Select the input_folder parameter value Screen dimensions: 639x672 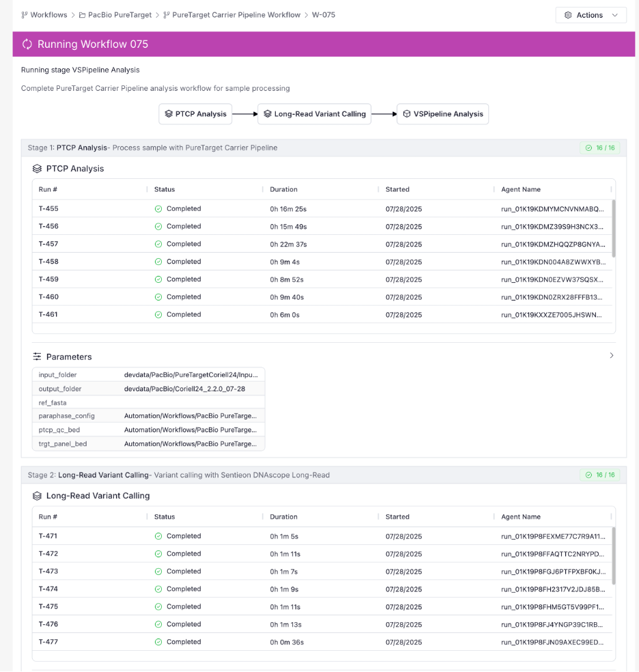(191, 374)
